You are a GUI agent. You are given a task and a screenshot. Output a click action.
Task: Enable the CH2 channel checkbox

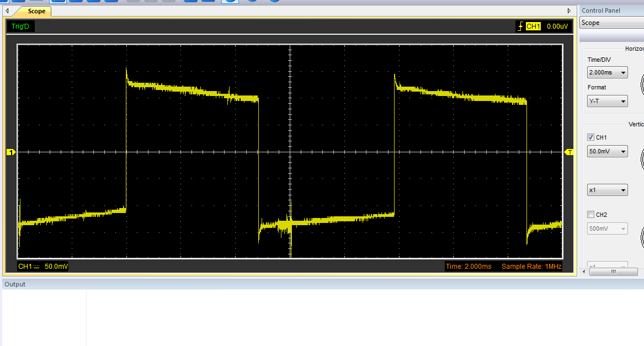(589, 214)
